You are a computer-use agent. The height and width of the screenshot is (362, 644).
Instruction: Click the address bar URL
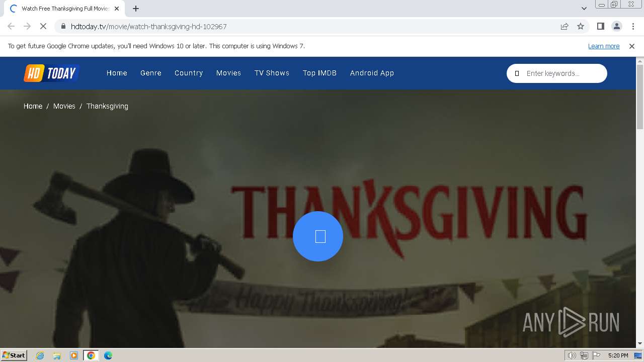[149, 26]
